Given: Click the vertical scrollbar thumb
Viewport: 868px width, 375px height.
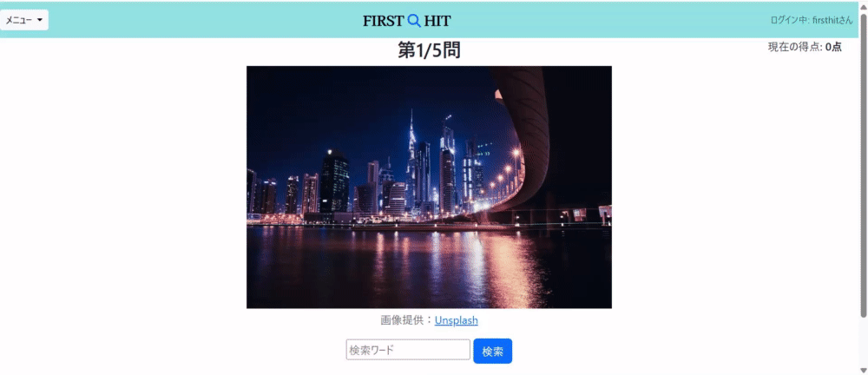Looking at the screenshot, I should click(x=863, y=165).
